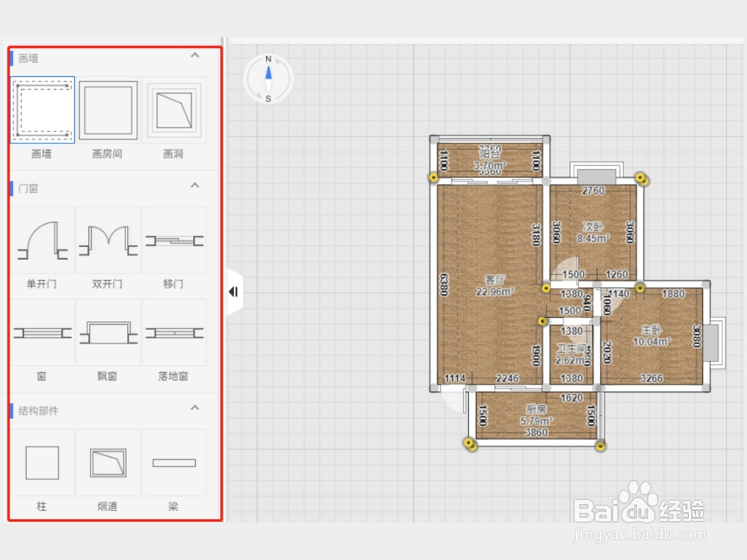This screenshot has width=747, height=560.
Task: Add a 柱 column component
Action: (x=43, y=462)
